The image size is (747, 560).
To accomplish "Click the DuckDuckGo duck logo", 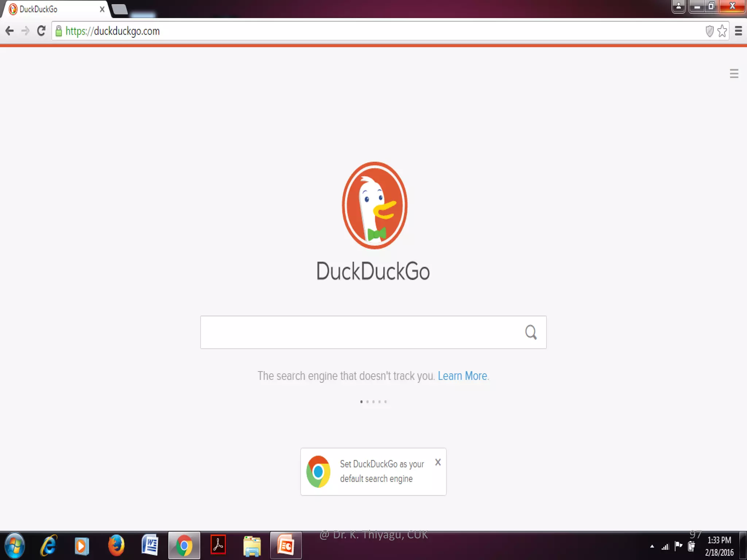I will pos(374,205).
